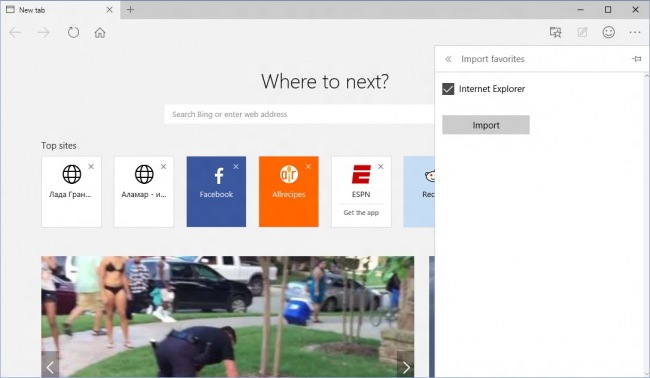The image size is (650, 378).
Task: Maximize the Edge window
Action: click(x=608, y=10)
